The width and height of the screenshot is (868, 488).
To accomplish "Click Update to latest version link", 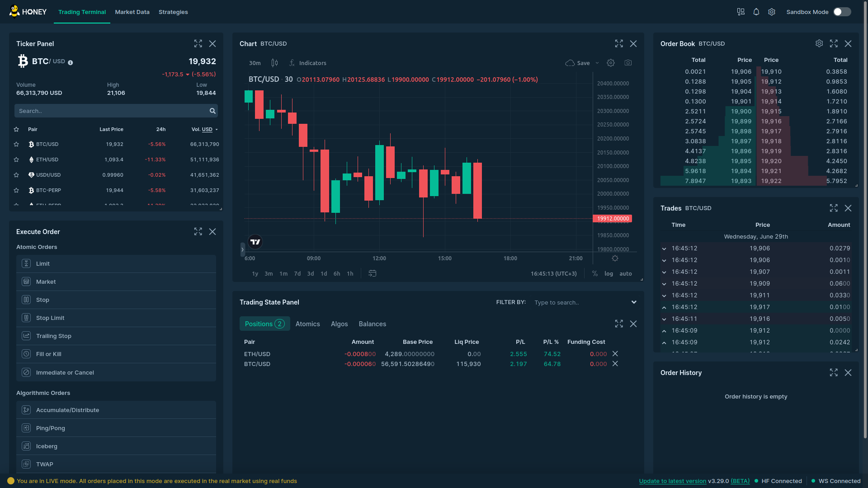I will [x=672, y=481].
